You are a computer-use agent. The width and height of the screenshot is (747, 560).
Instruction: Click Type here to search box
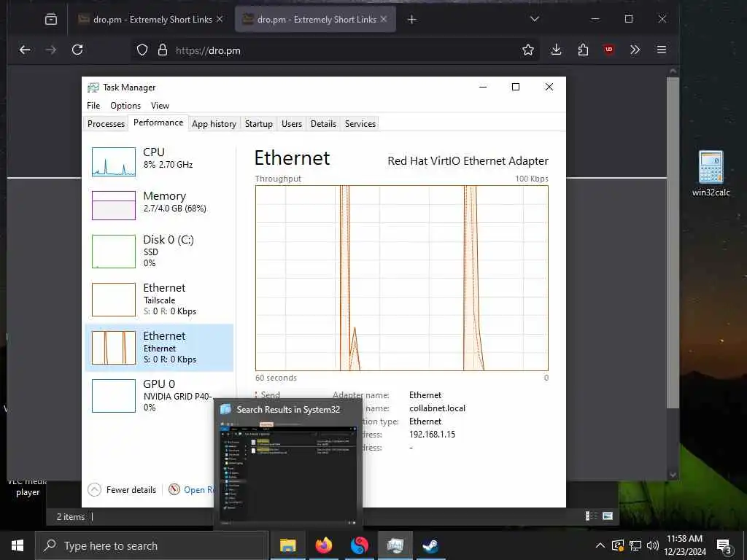(x=152, y=545)
